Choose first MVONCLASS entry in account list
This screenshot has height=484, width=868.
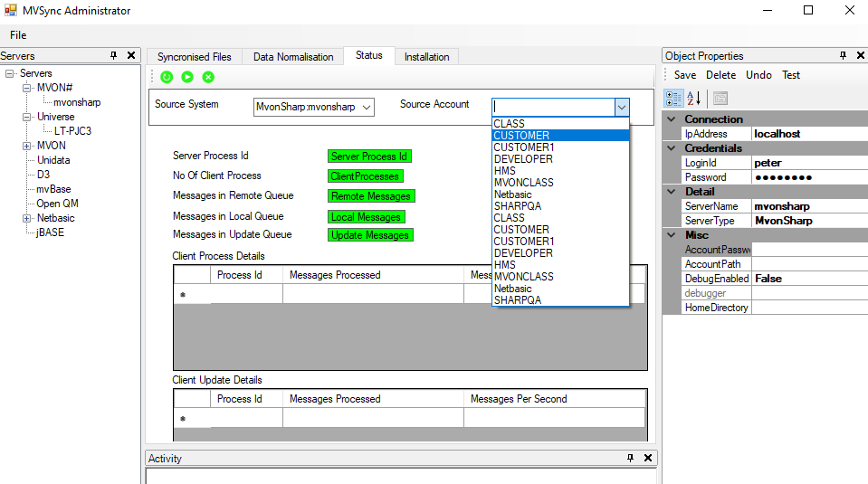tap(561, 183)
